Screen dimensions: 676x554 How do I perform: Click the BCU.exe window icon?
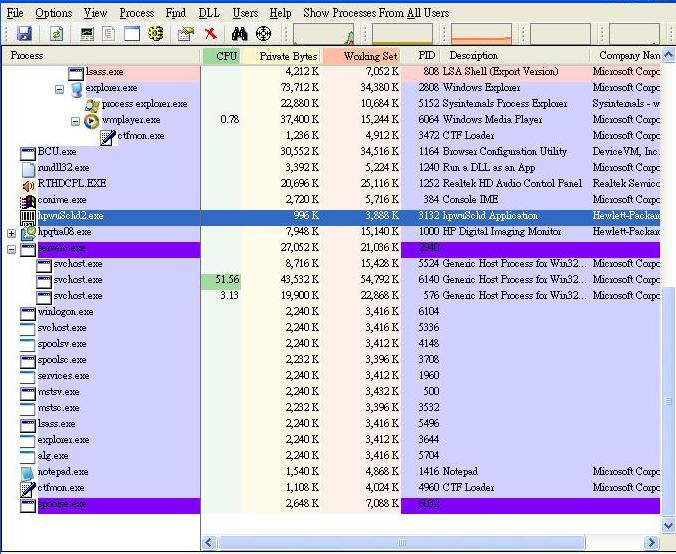pyautogui.click(x=28, y=153)
